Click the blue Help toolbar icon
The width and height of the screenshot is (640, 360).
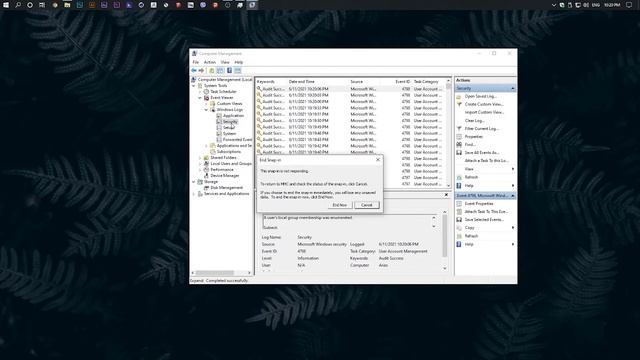(229, 71)
